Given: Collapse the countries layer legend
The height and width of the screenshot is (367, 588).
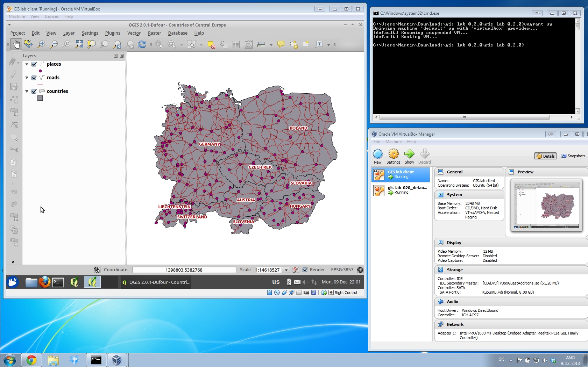Looking at the screenshot, I should (27, 92).
